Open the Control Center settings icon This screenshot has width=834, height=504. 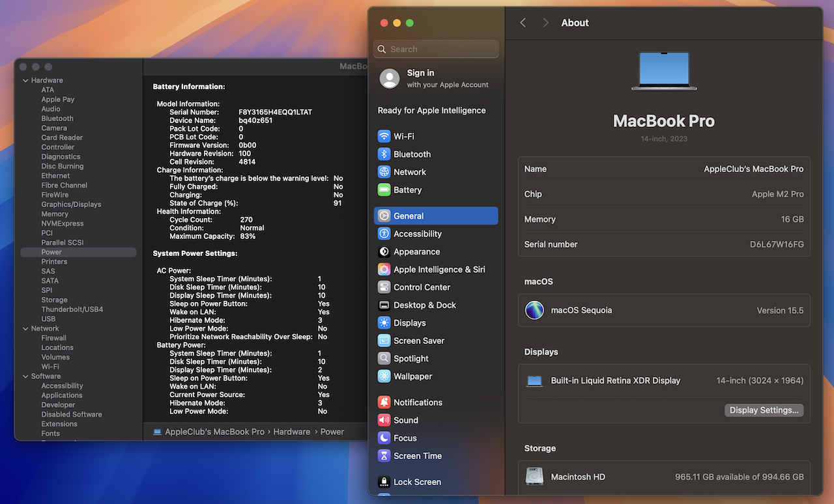(384, 287)
